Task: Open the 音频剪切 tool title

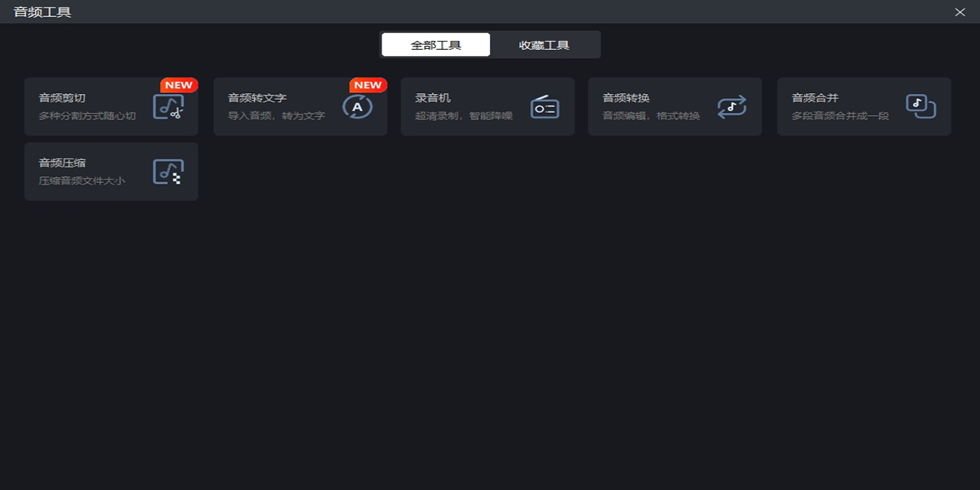Action: tap(62, 98)
